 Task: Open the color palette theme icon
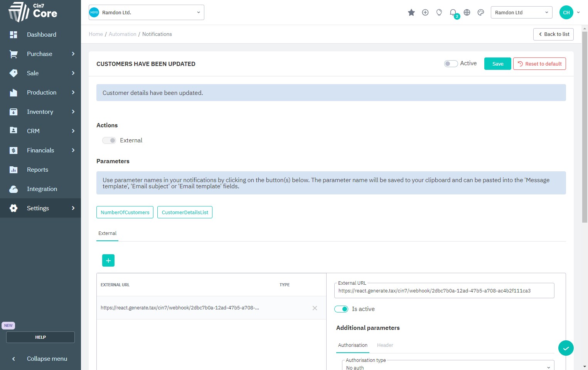(480, 13)
